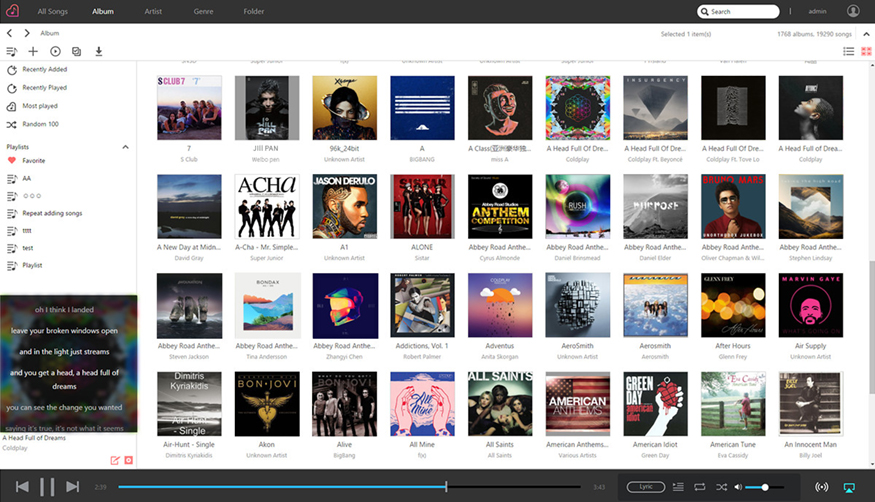This screenshot has width=875, height=502.
Task: Click the search magnifier icon
Action: coord(705,11)
